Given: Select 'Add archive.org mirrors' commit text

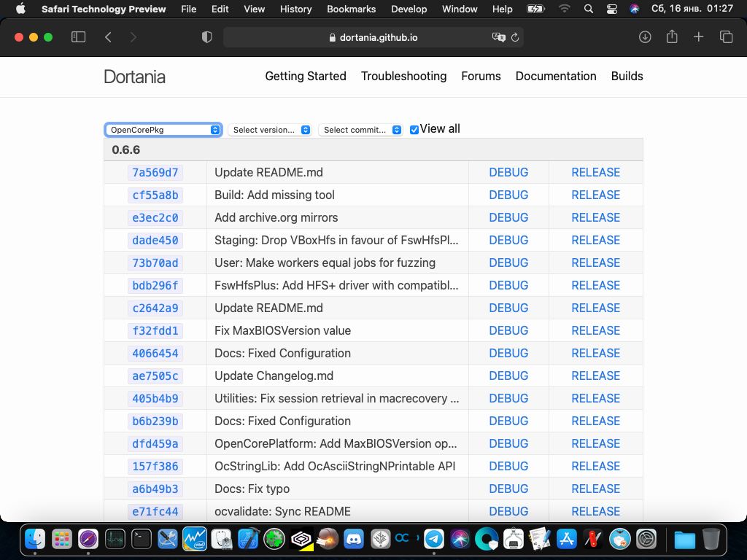Looking at the screenshot, I should click(x=276, y=217).
